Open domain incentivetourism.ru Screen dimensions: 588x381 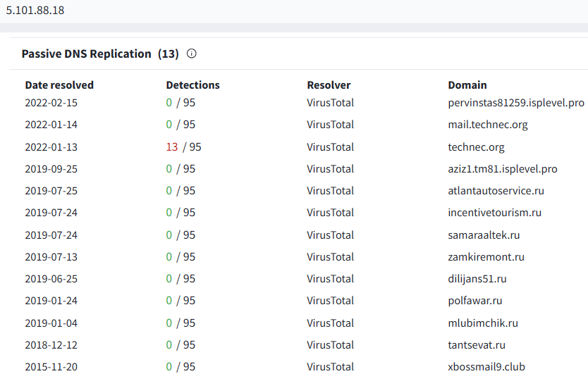[495, 213]
